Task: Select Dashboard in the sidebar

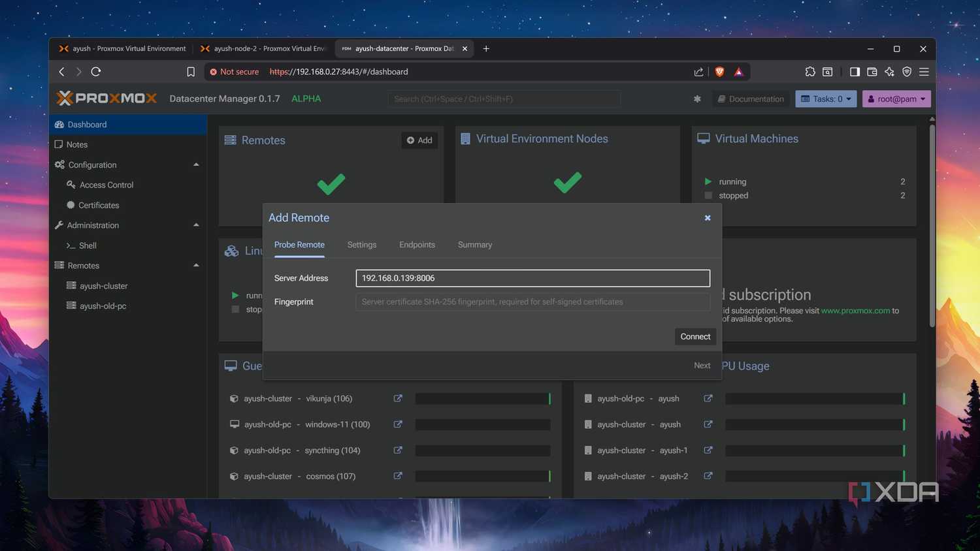Action: click(x=128, y=125)
